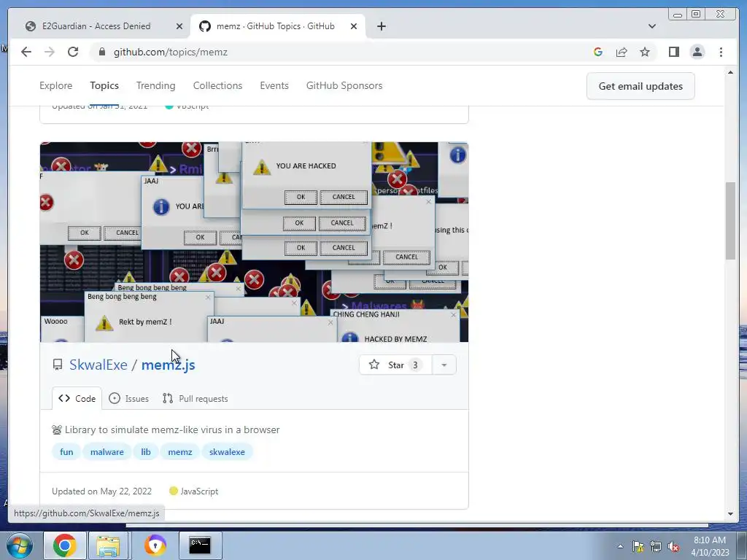Open SkwalExe user profile link
Image resolution: width=747 pixels, height=560 pixels.
click(98, 365)
